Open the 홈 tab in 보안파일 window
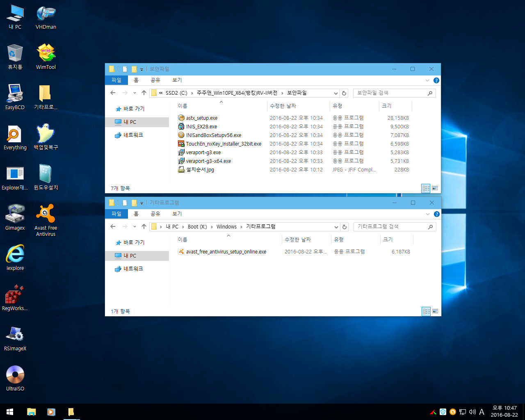This screenshot has height=420, width=525. (136, 80)
